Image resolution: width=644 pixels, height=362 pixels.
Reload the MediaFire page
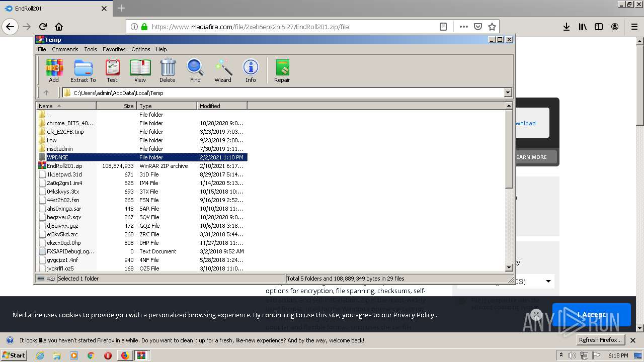tap(43, 27)
